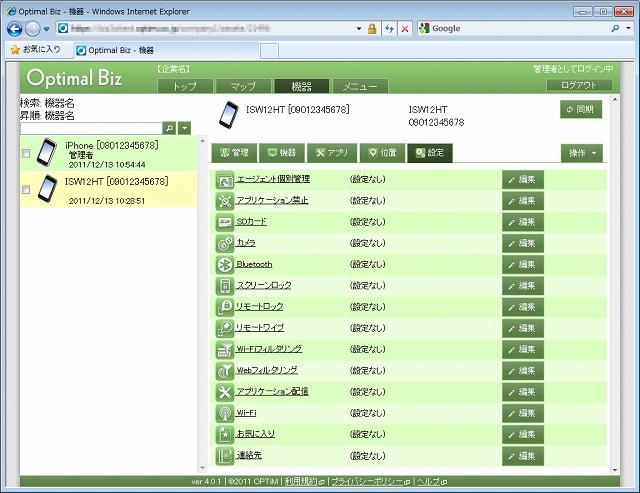The width and height of the screenshot is (640, 493).
Task: Click the search magnifier button in device list
Action: pyautogui.click(x=169, y=128)
